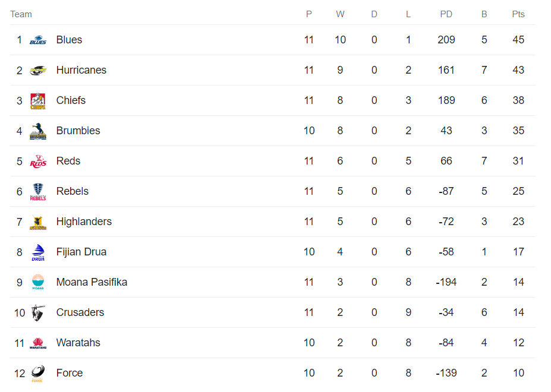Select the Moana Pasifika team name
The height and width of the screenshot is (392, 551).
(92, 282)
